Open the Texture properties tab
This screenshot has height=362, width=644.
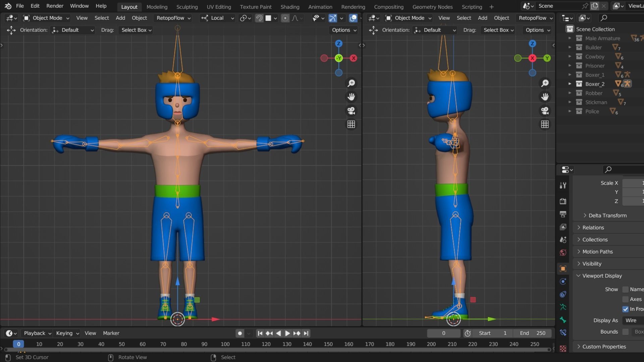tap(563, 349)
